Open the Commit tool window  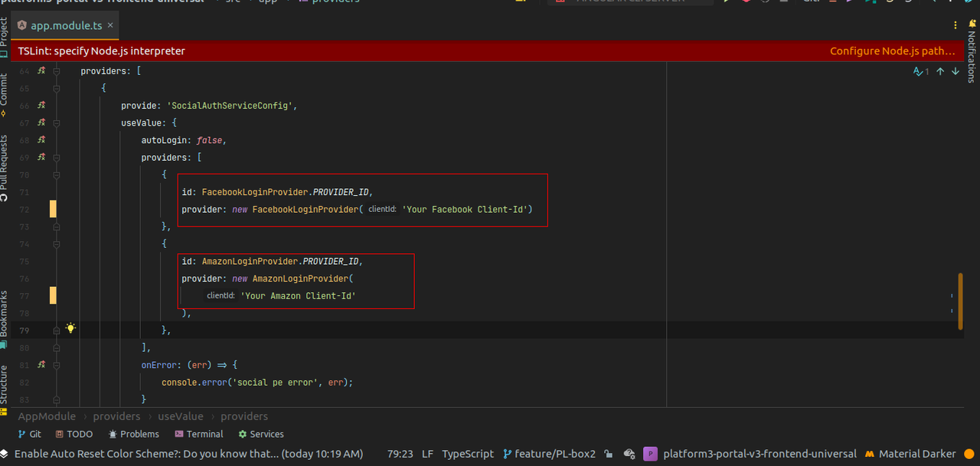[x=5, y=95]
